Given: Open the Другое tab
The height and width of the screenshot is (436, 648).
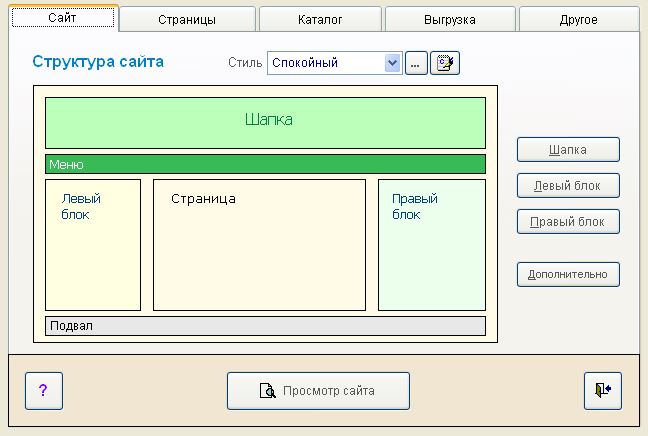Looking at the screenshot, I should coord(579,19).
